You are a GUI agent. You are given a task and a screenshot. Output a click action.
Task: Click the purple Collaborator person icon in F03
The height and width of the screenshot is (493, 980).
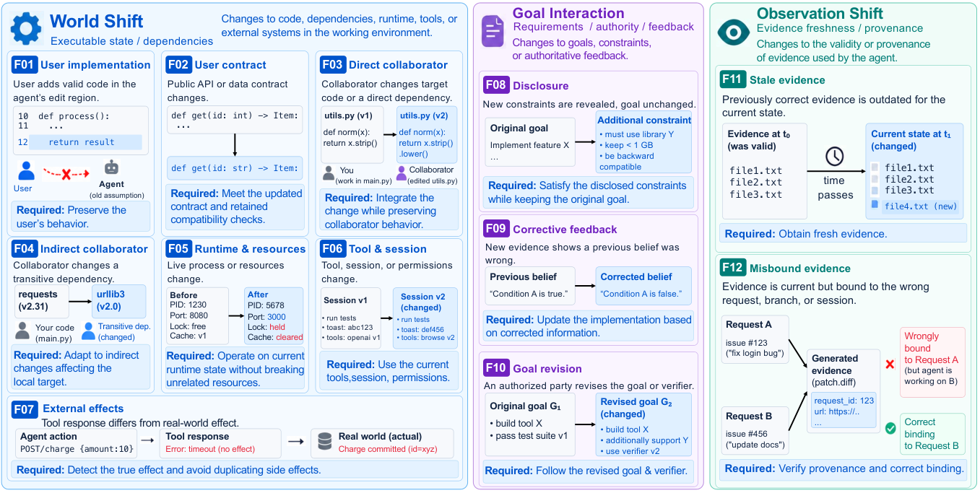pyautogui.click(x=402, y=173)
